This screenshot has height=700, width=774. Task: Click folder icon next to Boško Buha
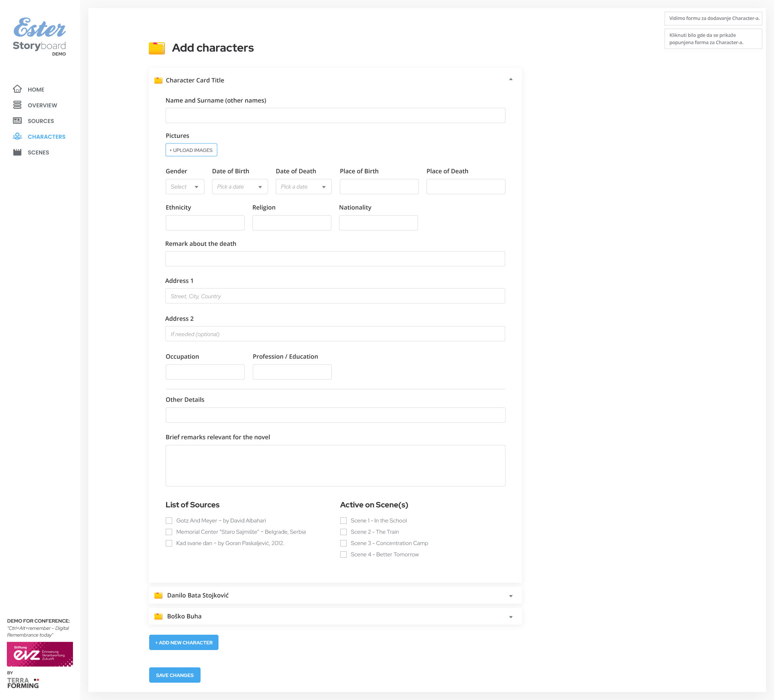[158, 616]
